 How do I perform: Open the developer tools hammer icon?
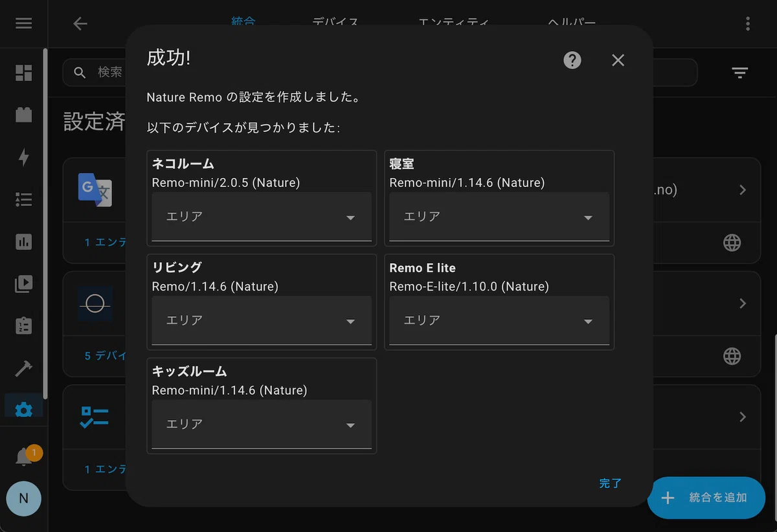tap(24, 368)
